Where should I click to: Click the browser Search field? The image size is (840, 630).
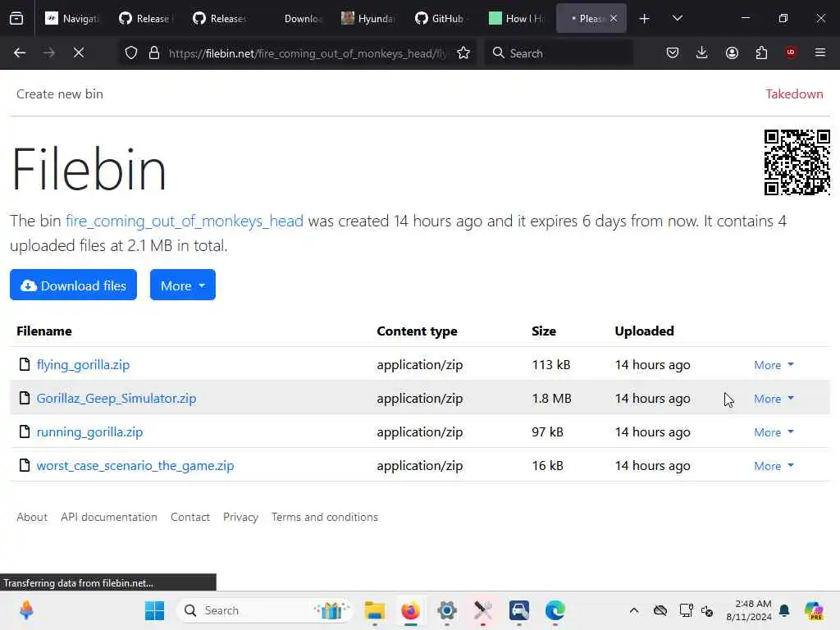tap(558, 53)
